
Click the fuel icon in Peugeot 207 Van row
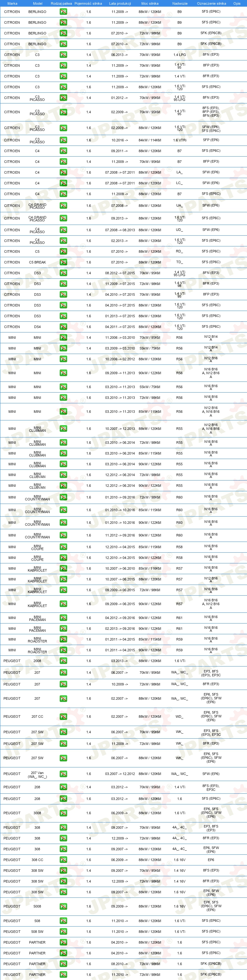point(63,774)
